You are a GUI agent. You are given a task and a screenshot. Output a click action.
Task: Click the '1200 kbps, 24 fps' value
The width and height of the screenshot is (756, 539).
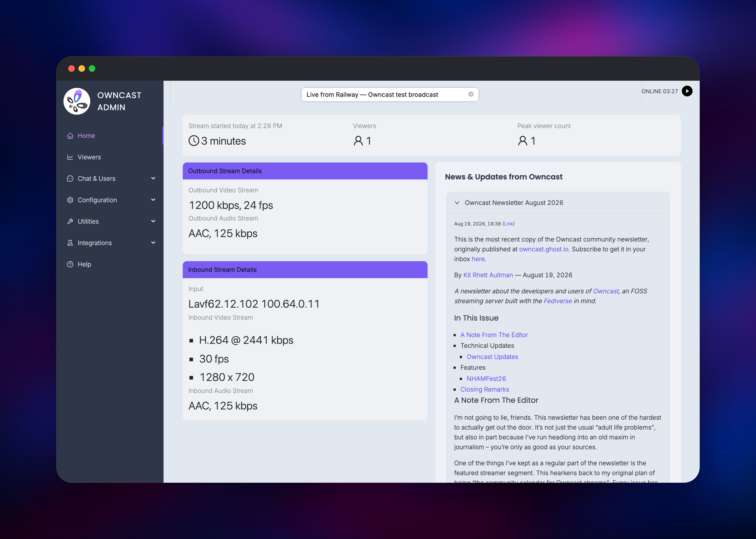pos(231,205)
